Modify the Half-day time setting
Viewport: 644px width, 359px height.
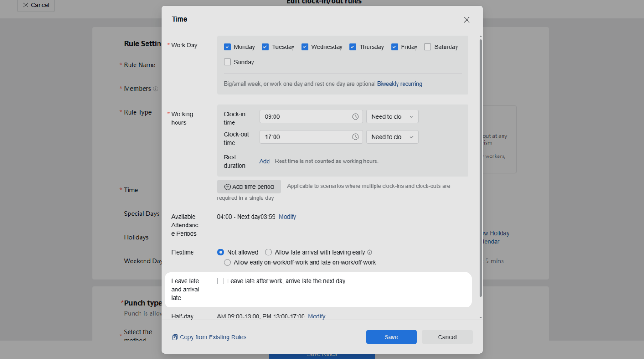pyautogui.click(x=316, y=317)
